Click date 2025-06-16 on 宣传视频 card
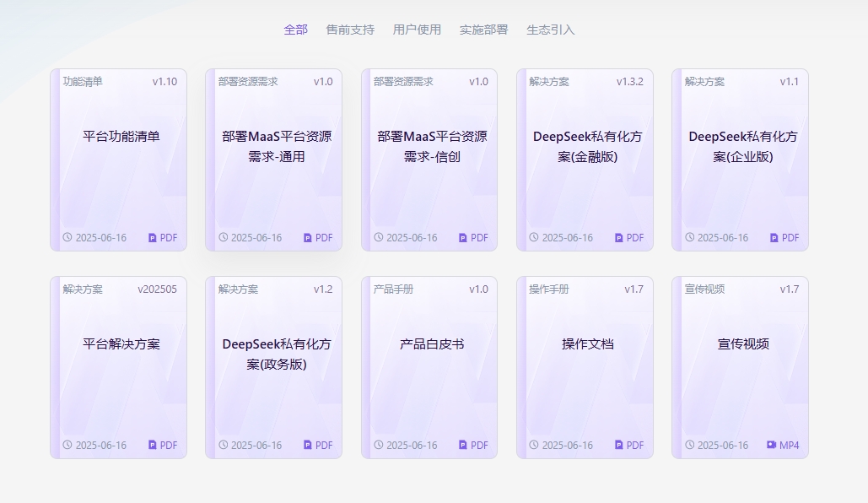 (723, 446)
